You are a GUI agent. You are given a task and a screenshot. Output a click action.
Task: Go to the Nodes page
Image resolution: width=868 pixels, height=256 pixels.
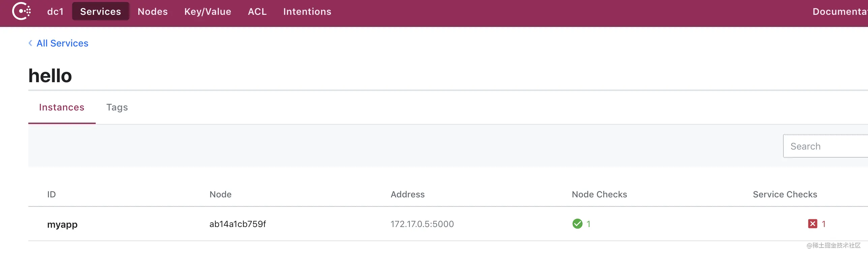153,11
